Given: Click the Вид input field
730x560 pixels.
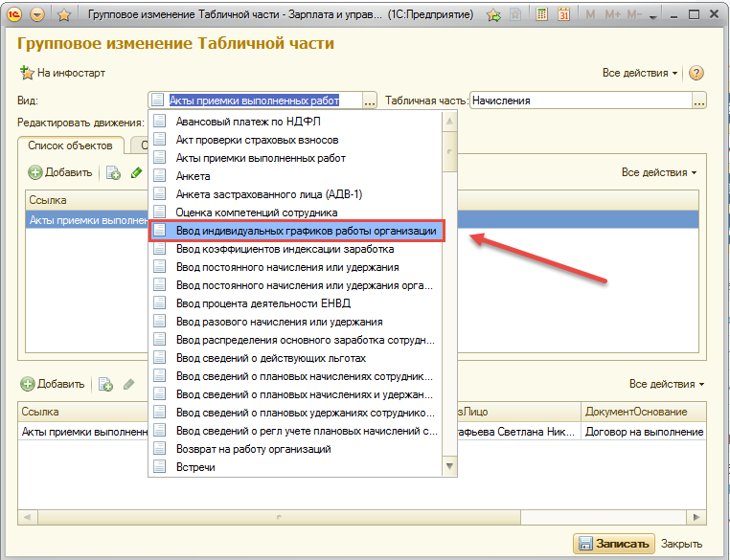Looking at the screenshot, I should (x=255, y=101).
